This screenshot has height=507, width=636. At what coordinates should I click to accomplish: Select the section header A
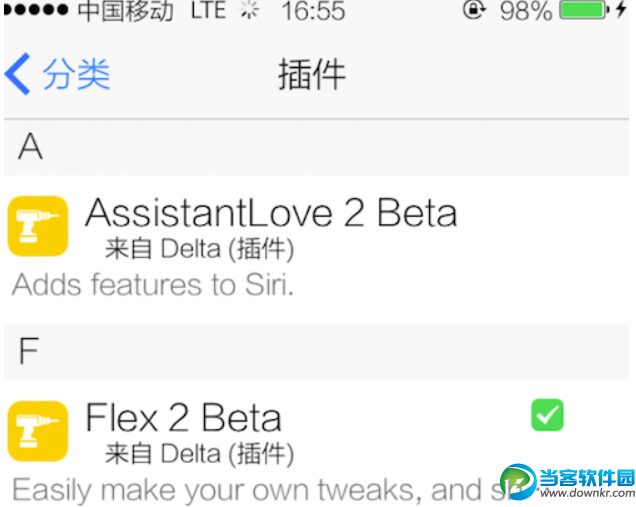31,148
